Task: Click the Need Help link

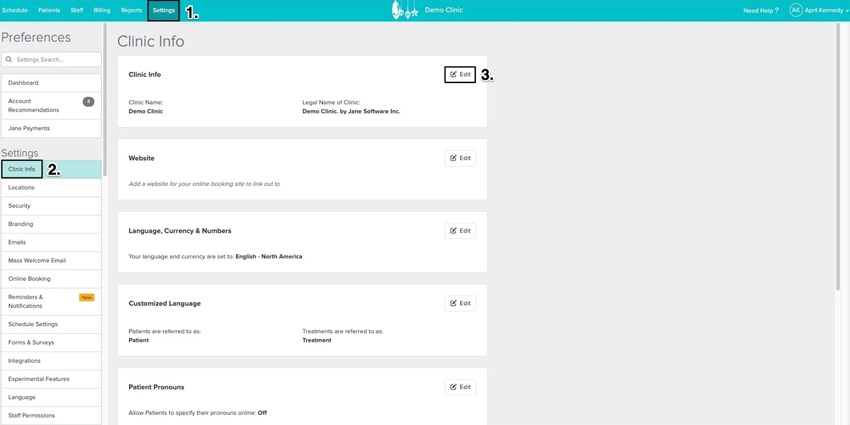Action: click(x=761, y=10)
